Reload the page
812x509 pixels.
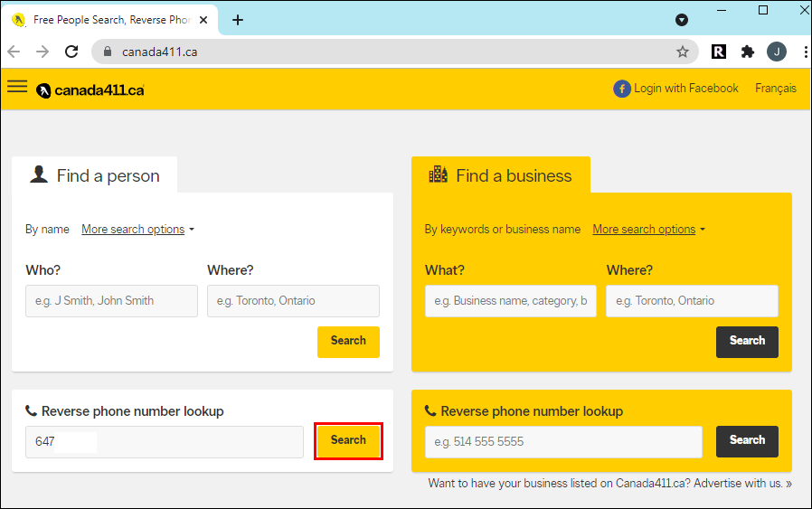pyautogui.click(x=71, y=52)
